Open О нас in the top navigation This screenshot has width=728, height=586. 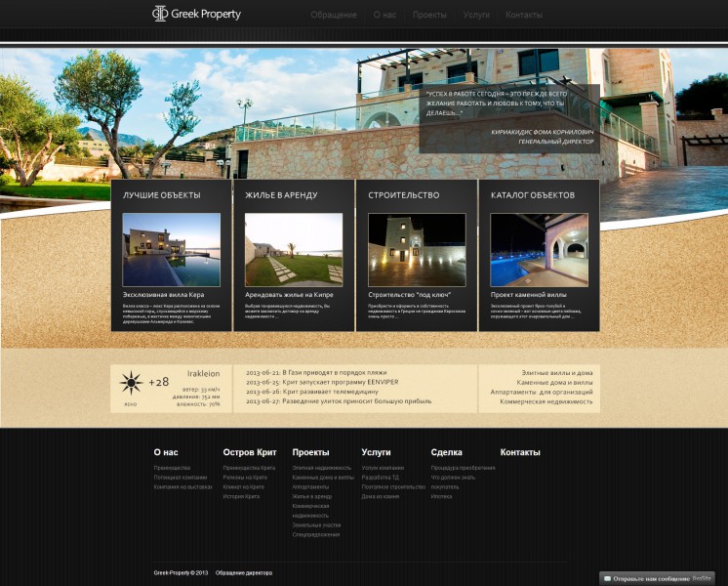(384, 15)
